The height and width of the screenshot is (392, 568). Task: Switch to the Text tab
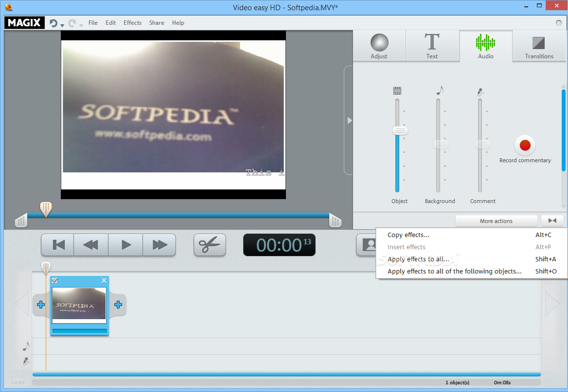point(432,46)
